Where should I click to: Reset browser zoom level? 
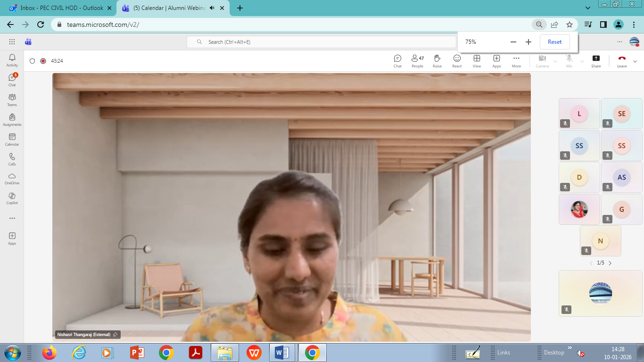point(554,42)
